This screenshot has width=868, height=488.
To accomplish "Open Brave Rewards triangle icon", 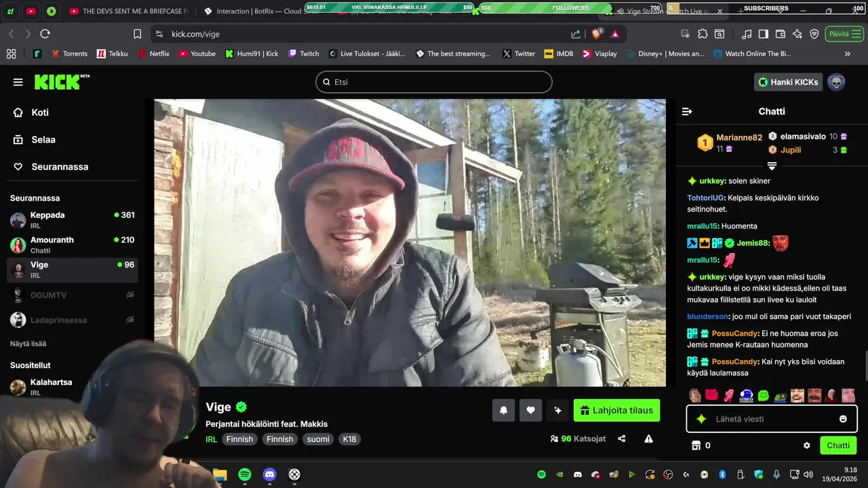I will [615, 34].
